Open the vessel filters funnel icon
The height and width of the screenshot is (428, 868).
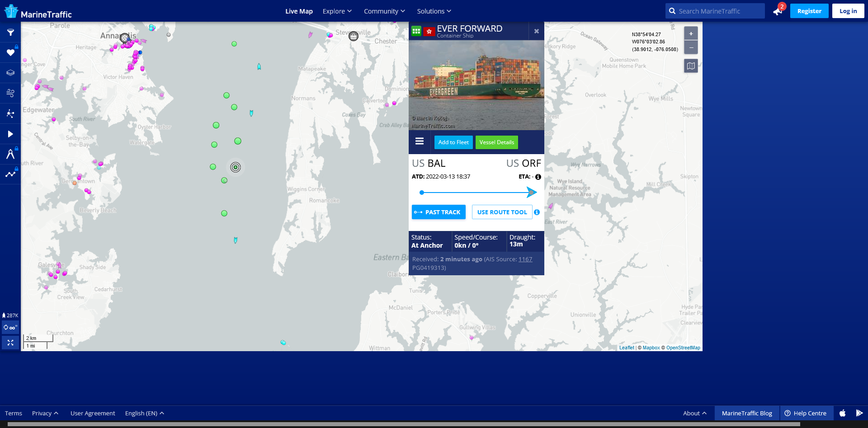[10, 33]
